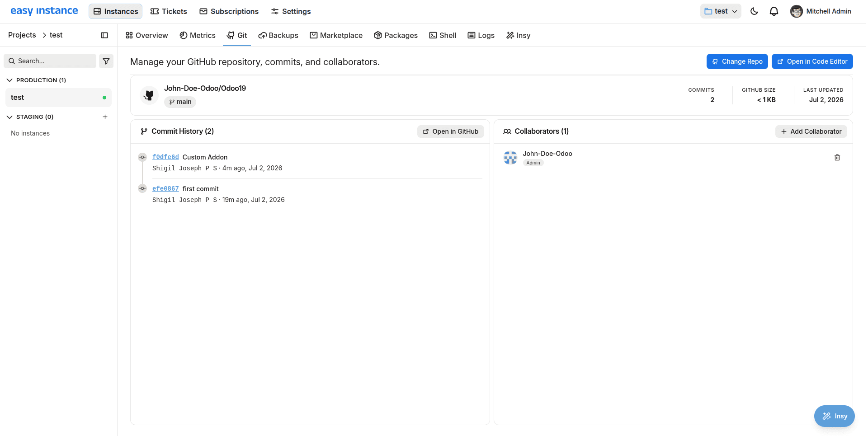The image size is (868, 436).
Task: Toggle dark mode moon icon
Action: coord(754,11)
